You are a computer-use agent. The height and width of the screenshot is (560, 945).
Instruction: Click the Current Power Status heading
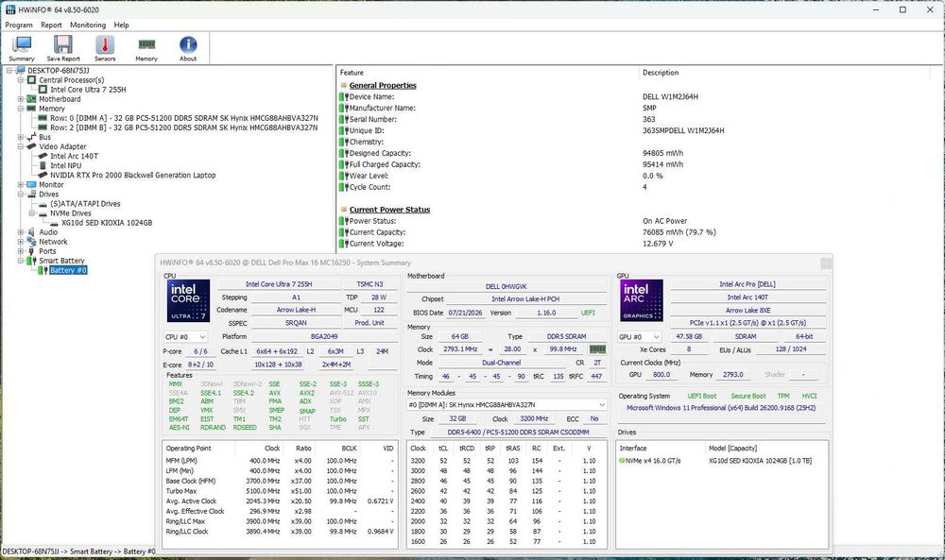pyautogui.click(x=389, y=210)
